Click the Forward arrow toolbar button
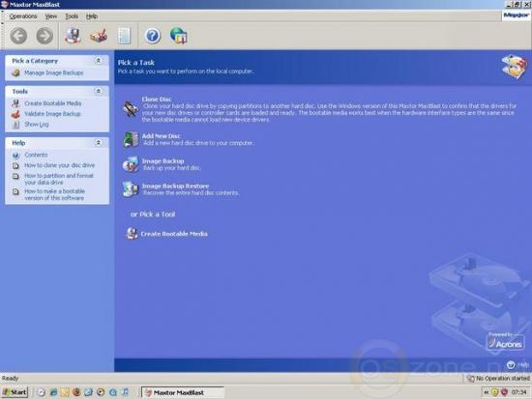Screen dimensions: 532x399 [44, 36]
